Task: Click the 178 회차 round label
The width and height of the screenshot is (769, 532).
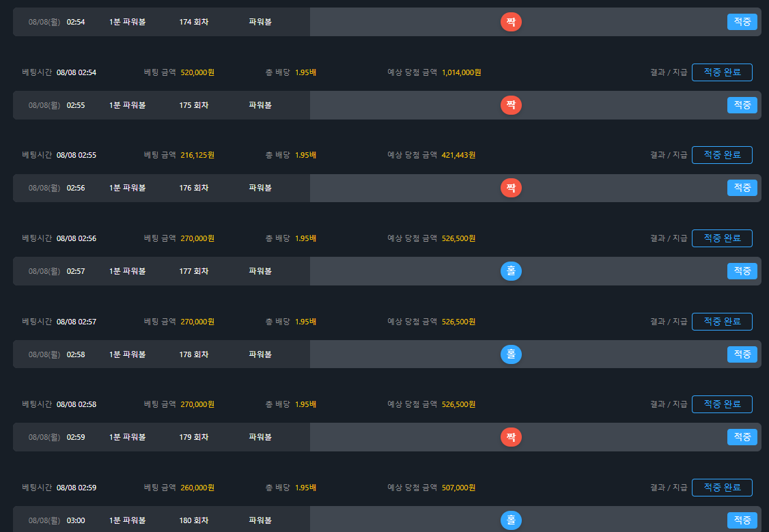Action: [x=194, y=354]
